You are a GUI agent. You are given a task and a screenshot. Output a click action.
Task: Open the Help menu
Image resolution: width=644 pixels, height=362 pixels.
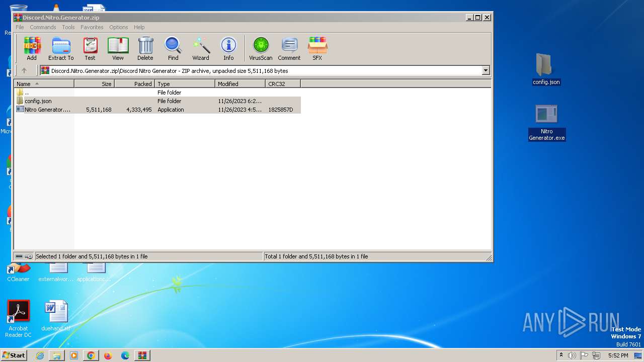coord(139,27)
